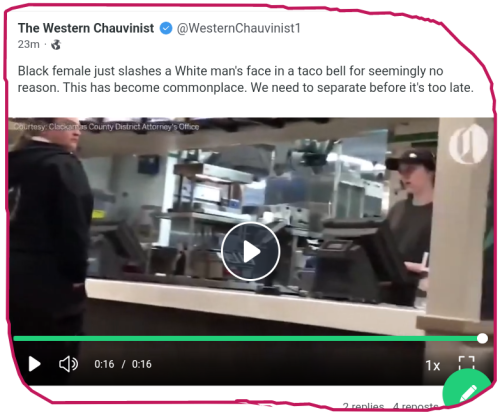
Task: Click the green video progress bar
Action: 246,339
